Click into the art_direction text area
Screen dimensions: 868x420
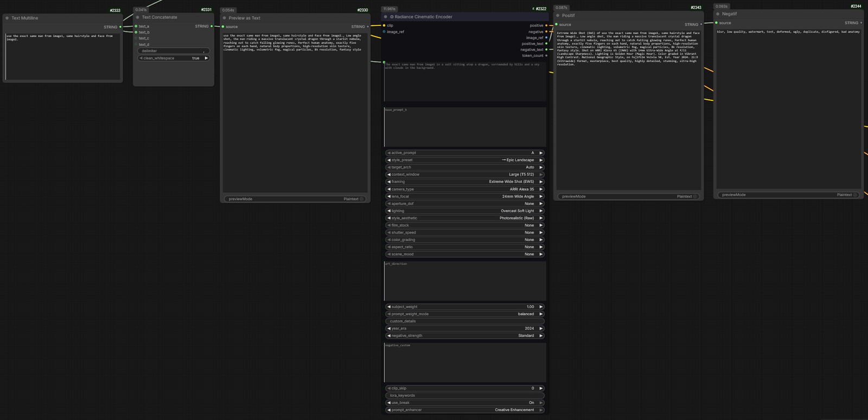click(x=465, y=281)
